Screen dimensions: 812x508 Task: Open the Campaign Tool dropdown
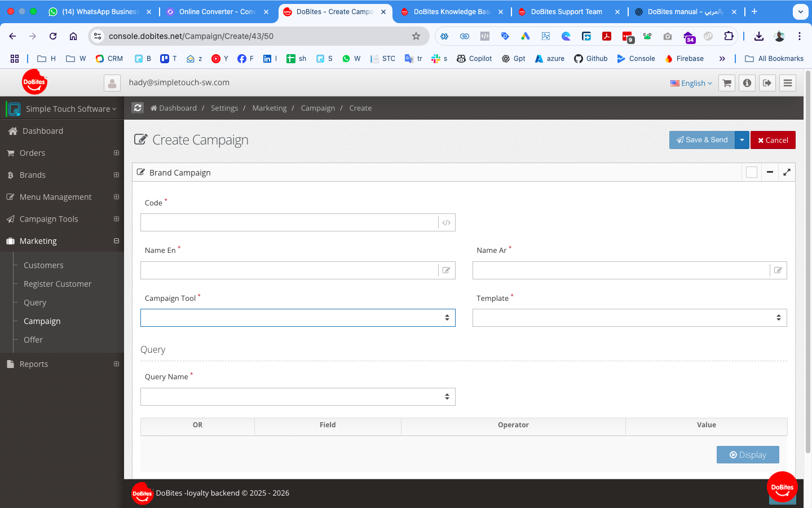[298, 318]
